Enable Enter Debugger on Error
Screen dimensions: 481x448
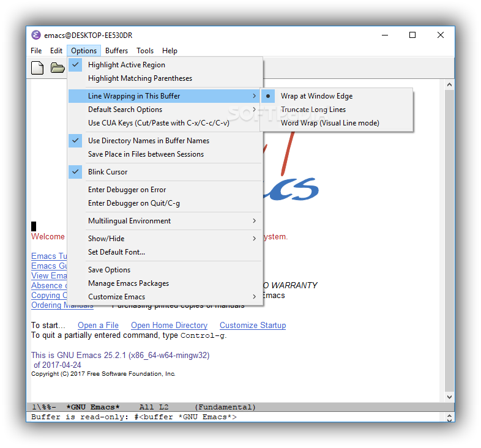coord(166,190)
